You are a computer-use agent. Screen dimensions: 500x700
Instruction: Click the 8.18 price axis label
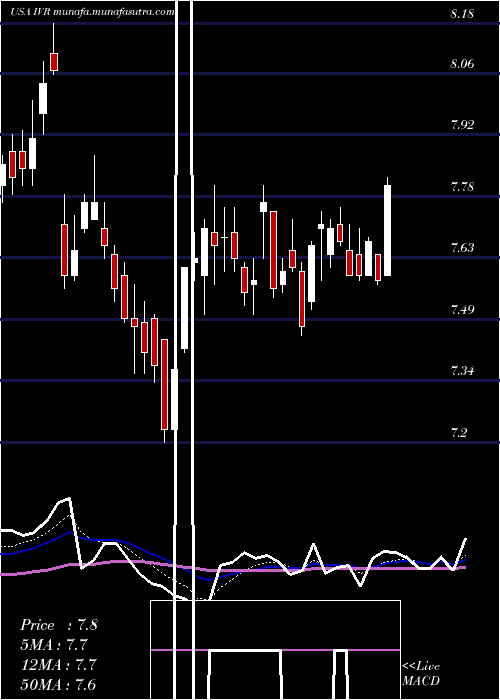coord(462,14)
